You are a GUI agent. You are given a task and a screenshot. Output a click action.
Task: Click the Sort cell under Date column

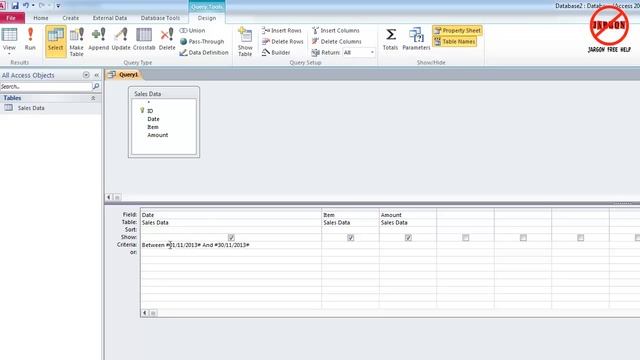[231, 230]
